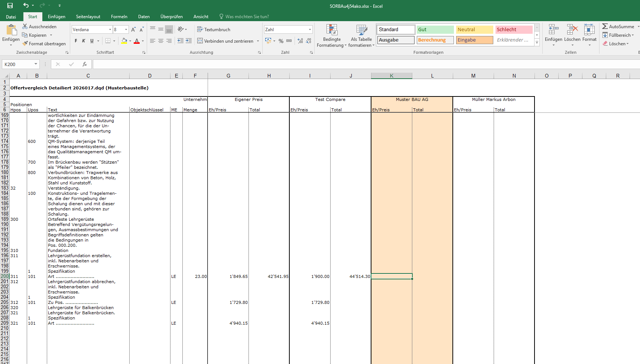Open Bedingte Formatierung menu
This screenshot has height=364, width=640.
pos(332,36)
